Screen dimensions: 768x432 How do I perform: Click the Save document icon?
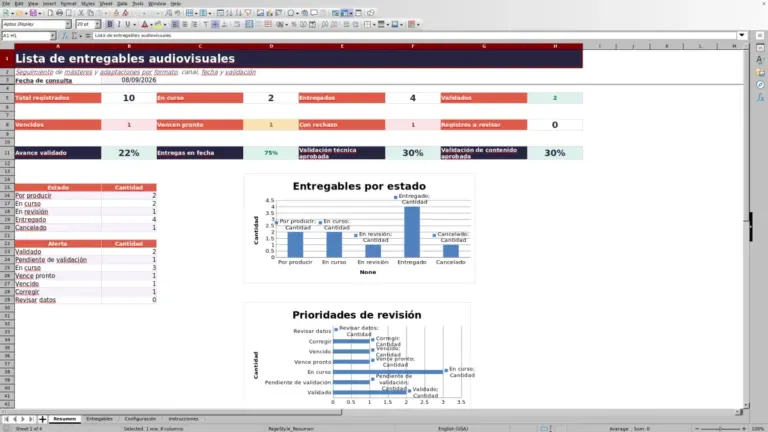(33, 13)
